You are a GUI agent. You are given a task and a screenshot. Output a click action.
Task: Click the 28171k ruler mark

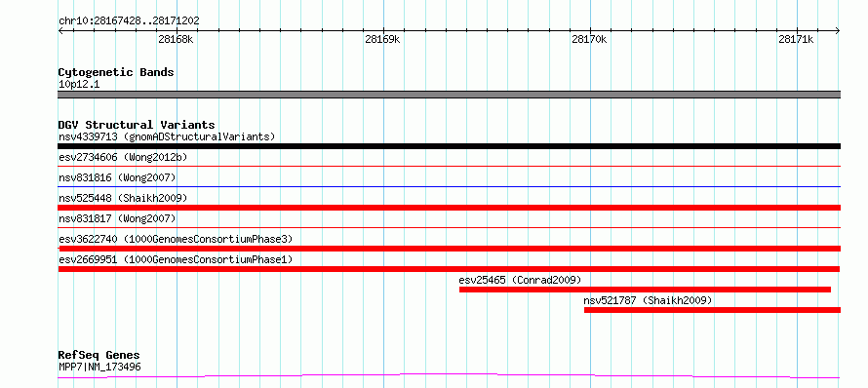pyautogui.click(x=796, y=39)
